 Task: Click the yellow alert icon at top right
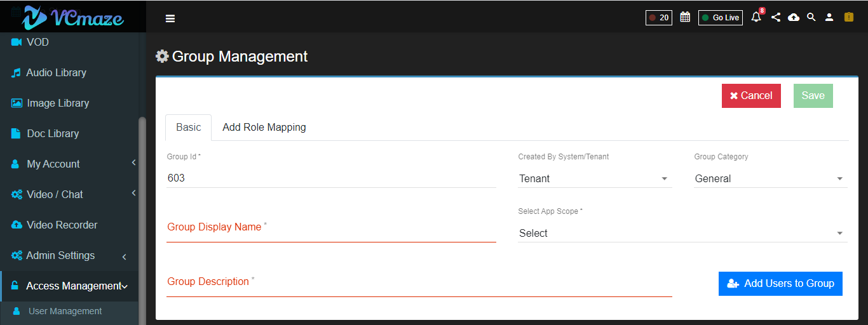click(x=849, y=17)
